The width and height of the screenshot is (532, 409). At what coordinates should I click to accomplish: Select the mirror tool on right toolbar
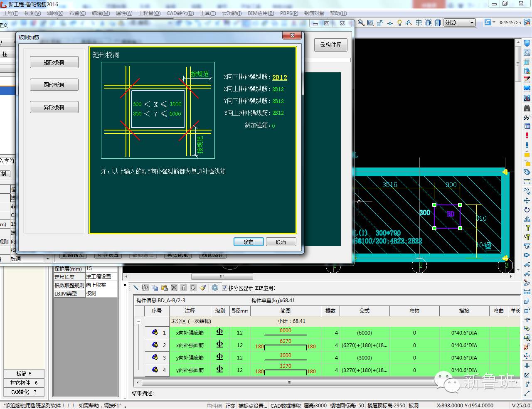pos(527,219)
